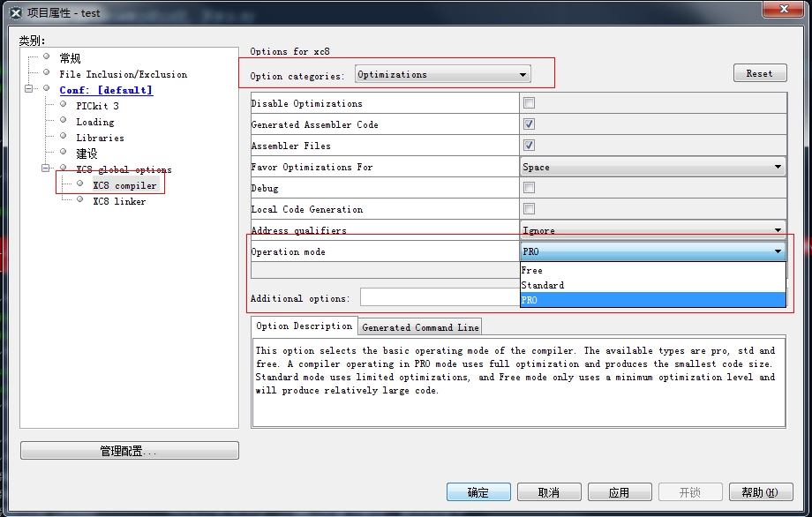This screenshot has width=812, height=517.
Task: Select Loading tree item
Action: click(94, 122)
